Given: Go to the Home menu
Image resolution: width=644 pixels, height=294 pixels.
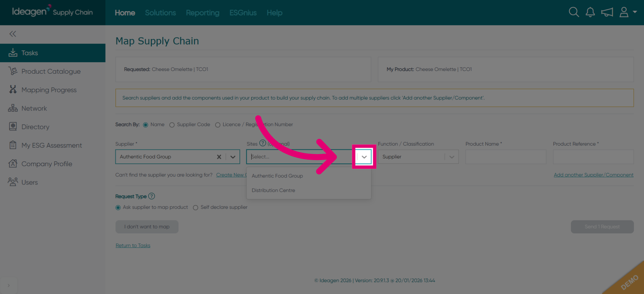Looking at the screenshot, I should (x=125, y=13).
